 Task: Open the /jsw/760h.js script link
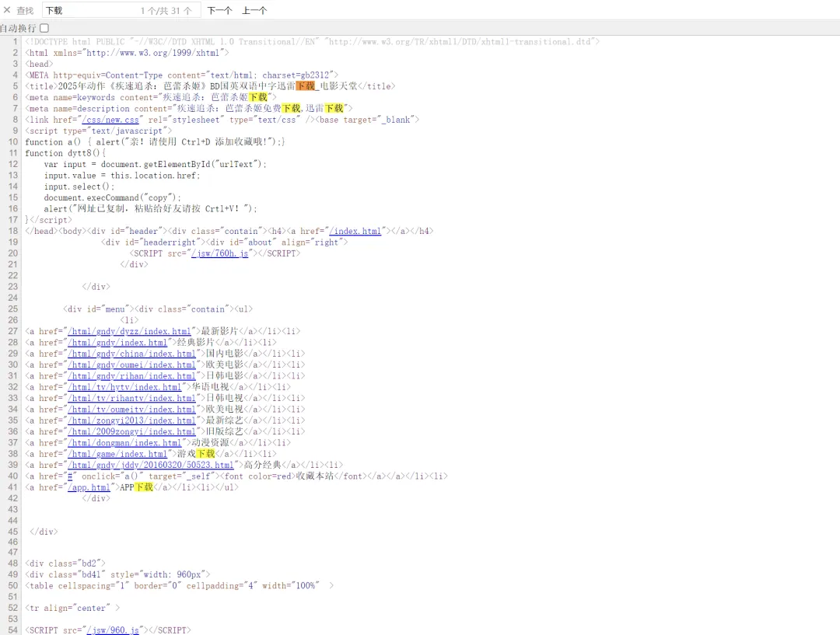click(x=219, y=253)
